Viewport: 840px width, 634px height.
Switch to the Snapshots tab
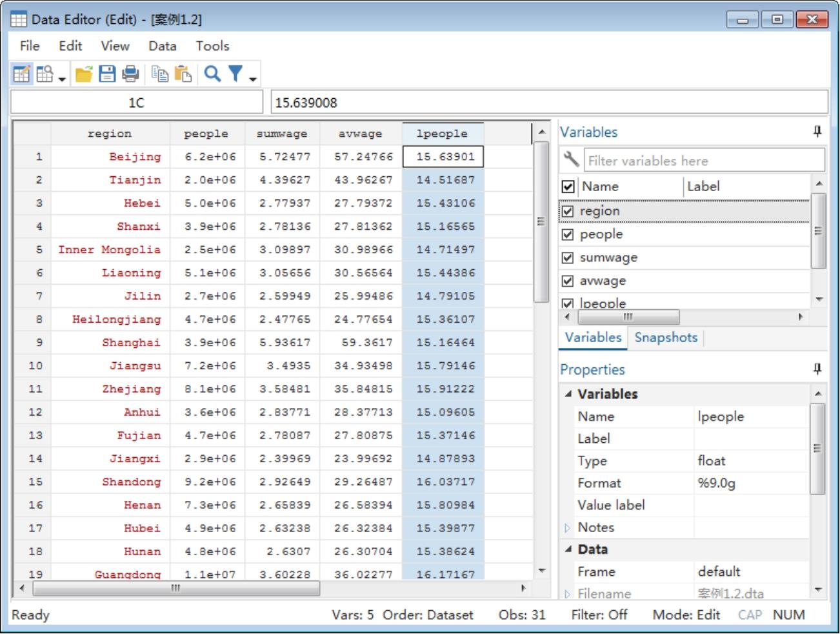pyautogui.click(x=666, y=338)
